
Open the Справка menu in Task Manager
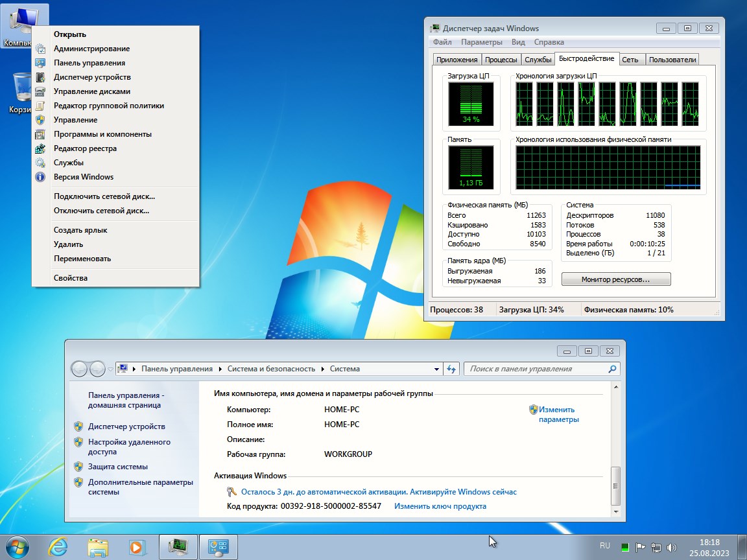[549, 42]
